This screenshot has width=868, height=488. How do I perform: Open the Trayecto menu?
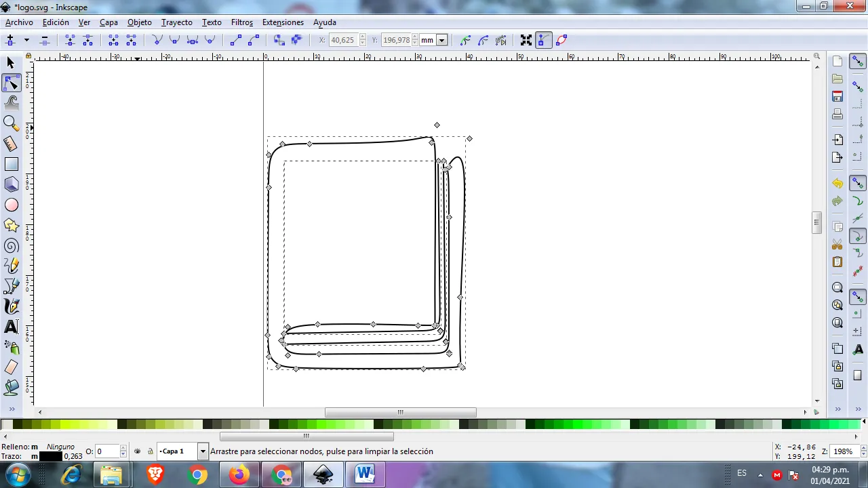tap(177, 22)
